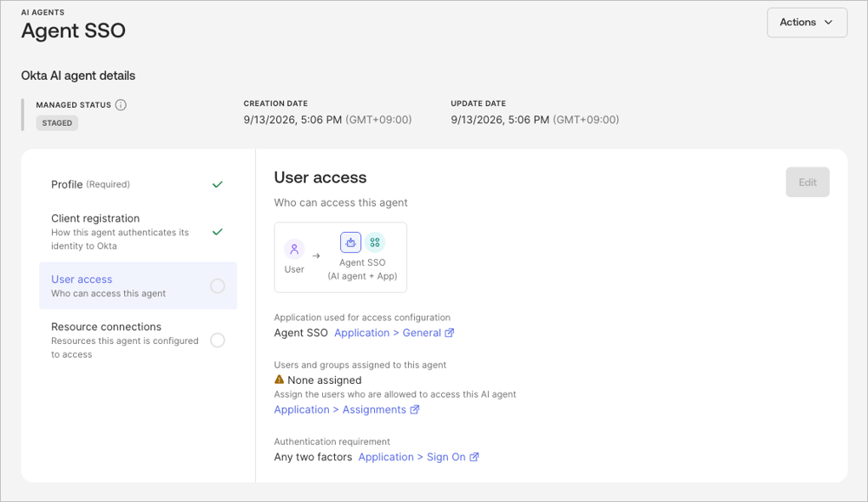The width and height of the screenshot is (868, 502).
Task: Click the AI agent robot icon
Action: coord(351,242)
